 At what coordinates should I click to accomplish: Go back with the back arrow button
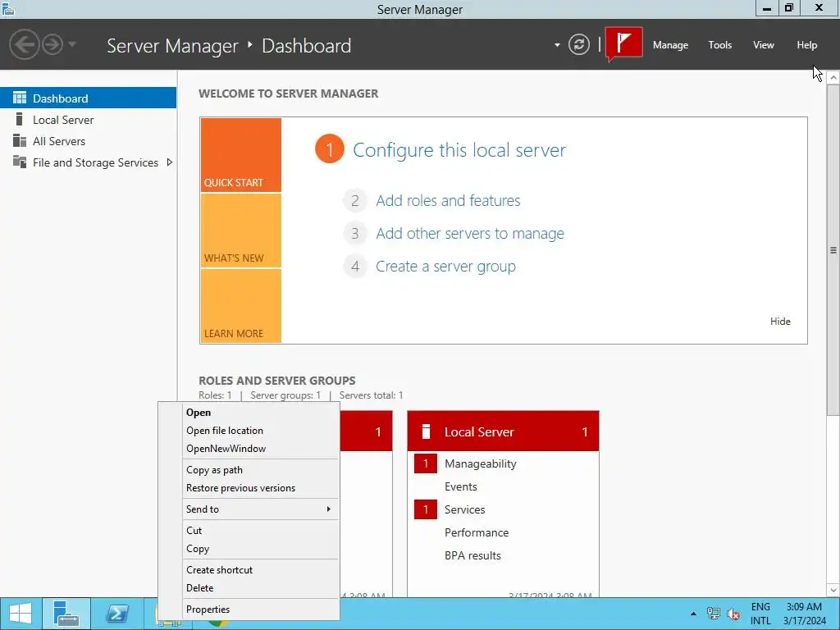[24, 44]
